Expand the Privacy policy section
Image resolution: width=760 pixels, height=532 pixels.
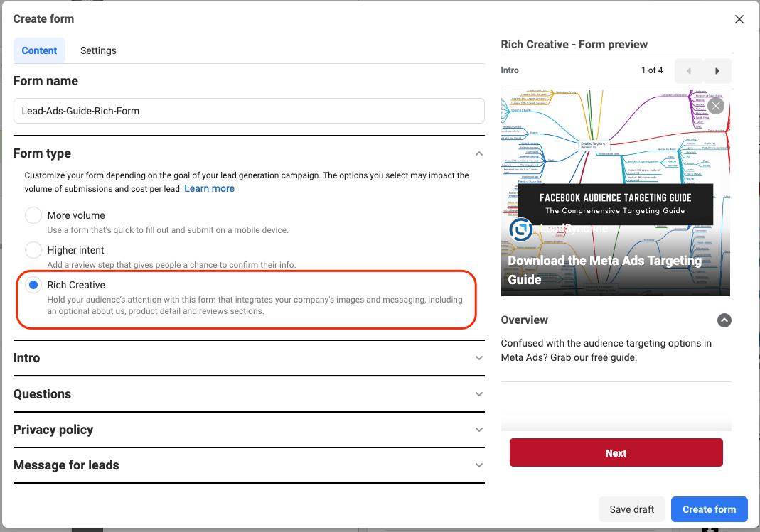coord(479,430)
